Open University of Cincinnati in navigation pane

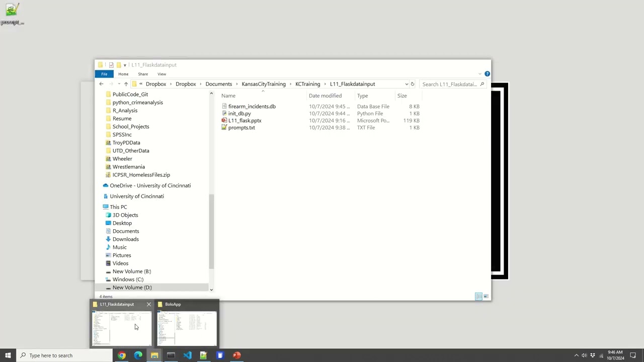coord(136,196)
